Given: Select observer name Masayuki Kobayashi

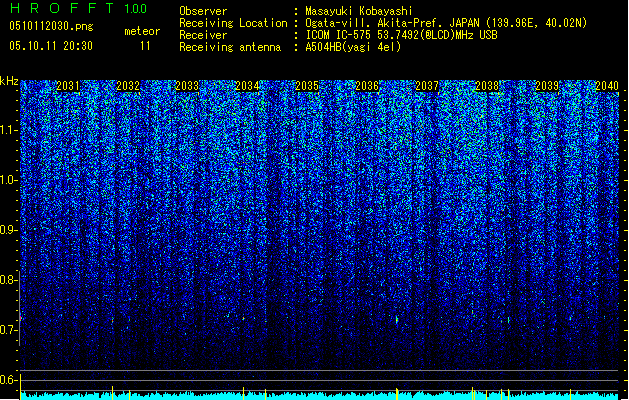Looking at the screenshot, I should coord(359,11).
